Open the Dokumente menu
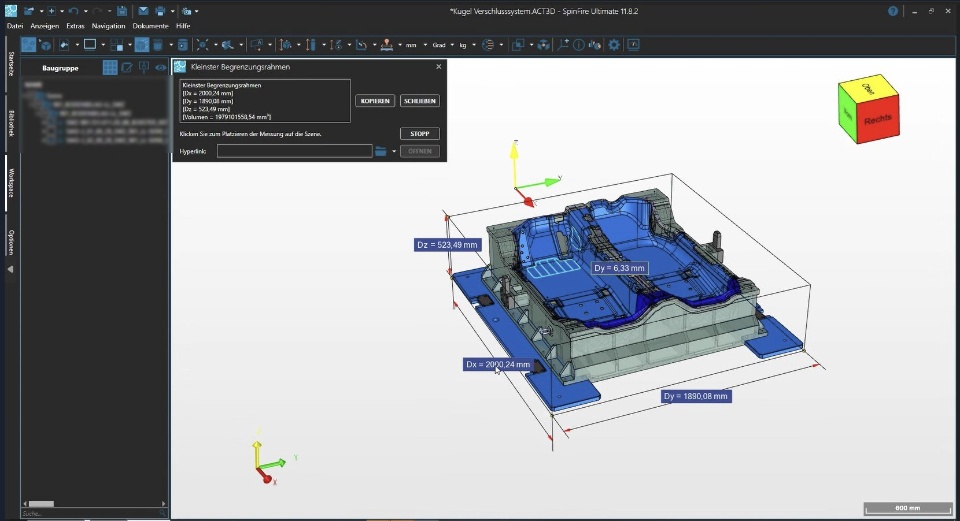 click(x=151, y=26)
